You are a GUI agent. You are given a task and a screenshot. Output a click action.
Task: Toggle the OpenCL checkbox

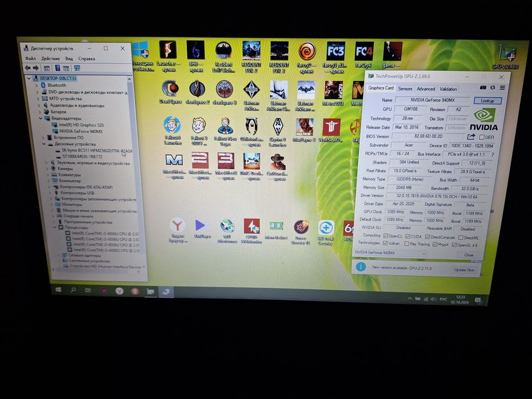click(x=386, y=236)
